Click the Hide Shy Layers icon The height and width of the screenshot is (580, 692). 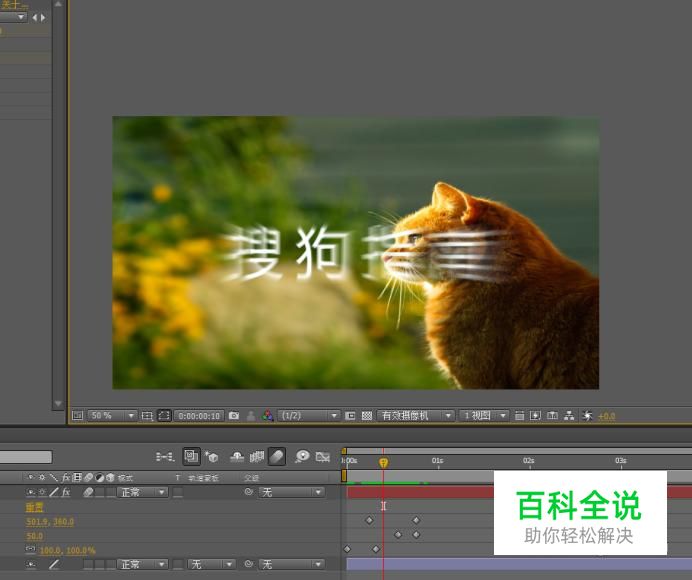[x=237, y=456]
